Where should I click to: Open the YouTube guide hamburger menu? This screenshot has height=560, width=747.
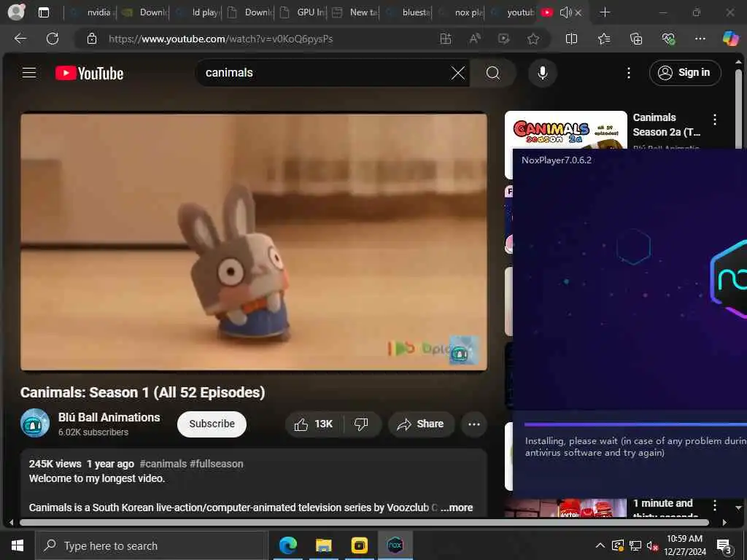[29, 73]
